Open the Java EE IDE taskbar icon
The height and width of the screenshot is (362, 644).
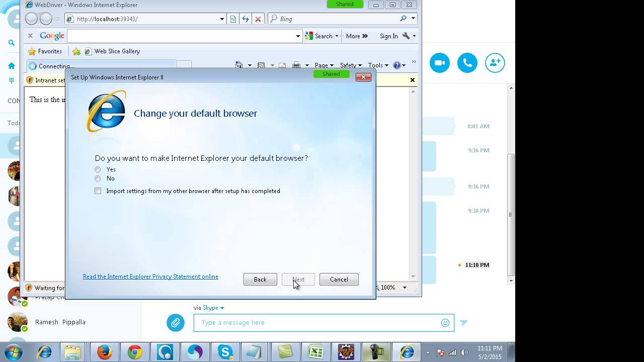[x=346, y=352]
